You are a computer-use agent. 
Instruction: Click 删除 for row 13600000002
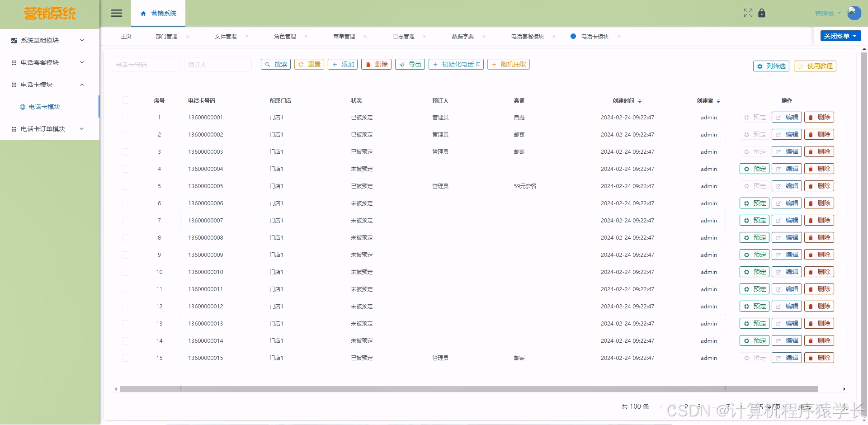coord(819,134)
